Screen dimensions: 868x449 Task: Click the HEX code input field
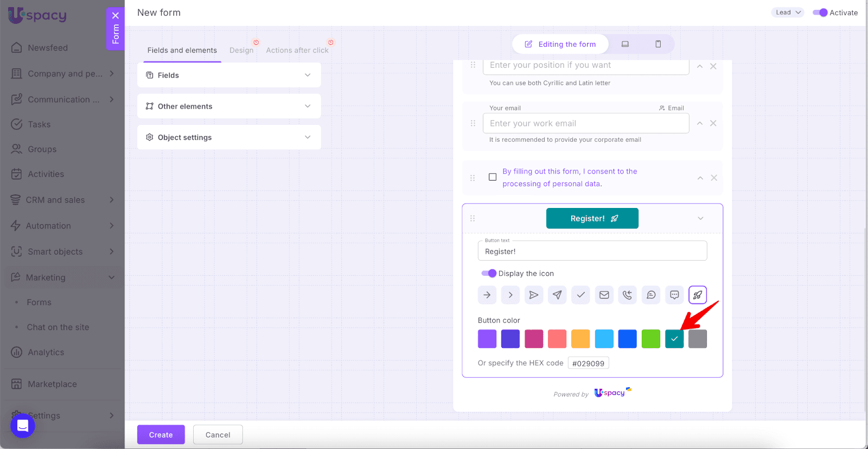[588, 363]
